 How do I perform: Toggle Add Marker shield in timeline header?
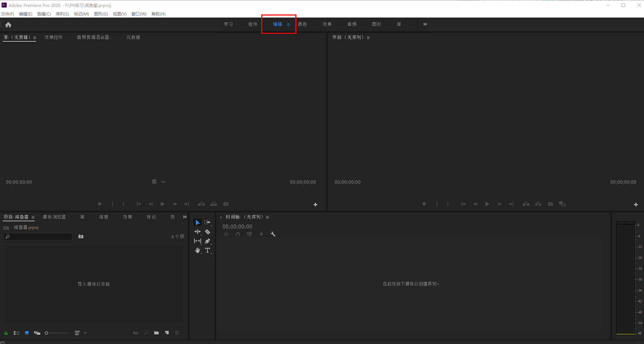tap(262, 234)
